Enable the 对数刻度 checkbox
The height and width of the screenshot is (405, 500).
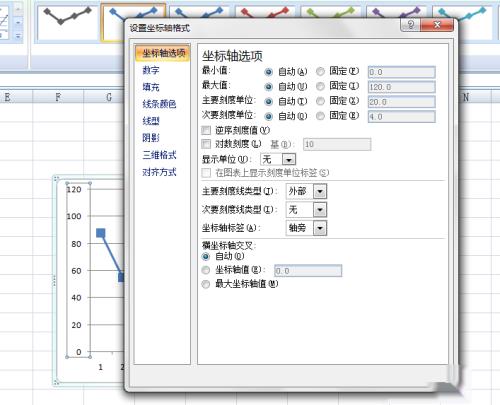206,144
